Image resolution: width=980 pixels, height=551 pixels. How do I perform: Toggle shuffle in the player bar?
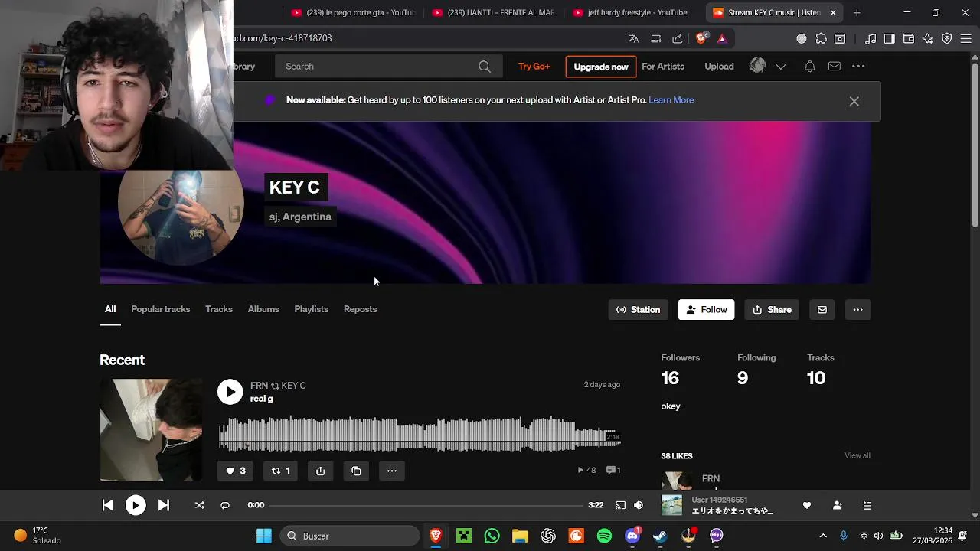coord(199,505)
